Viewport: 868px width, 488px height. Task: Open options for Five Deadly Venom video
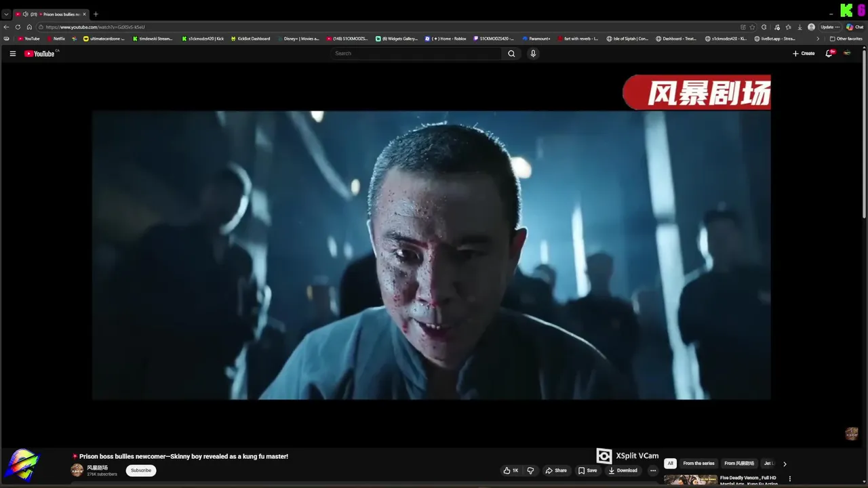(789, 479)
